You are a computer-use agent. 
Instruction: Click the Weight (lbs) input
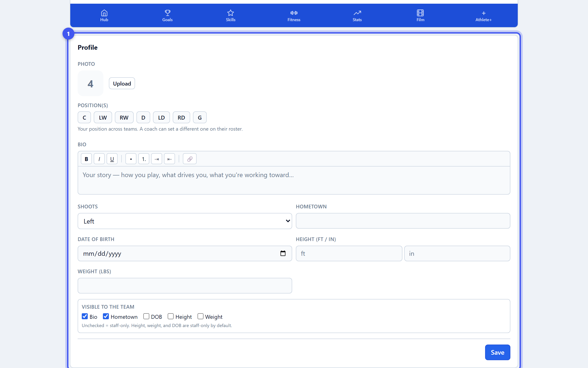[185, 286]
